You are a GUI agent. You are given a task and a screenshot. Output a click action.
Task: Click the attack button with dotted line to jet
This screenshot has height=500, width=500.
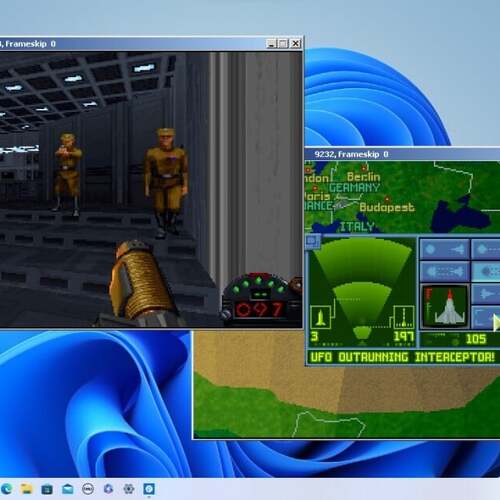[x=445, y=272]
